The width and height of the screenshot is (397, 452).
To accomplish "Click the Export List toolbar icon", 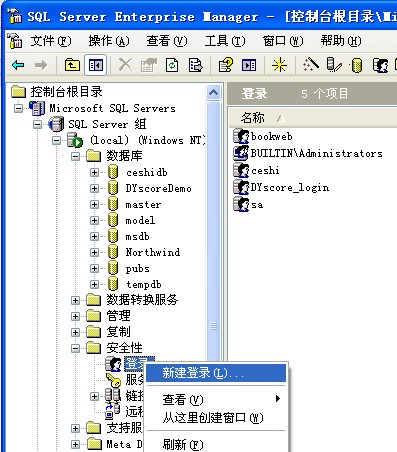I will click(195, 65).
